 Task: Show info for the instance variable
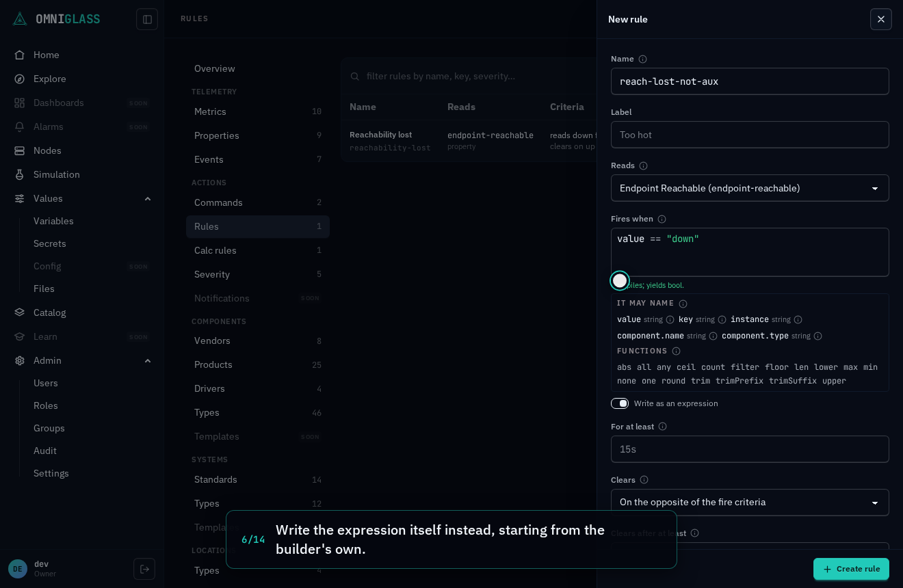click(798, 319)
